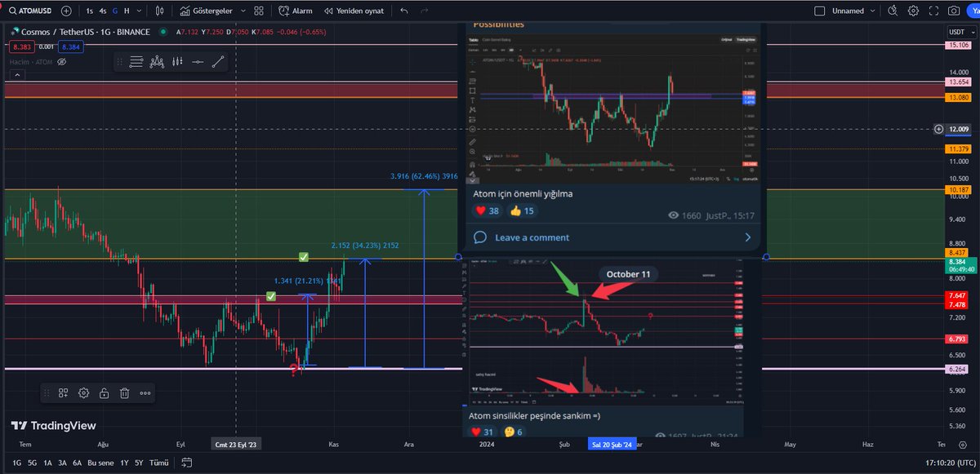Open the Göstergeler indicators menu

(x=206, y=11)
